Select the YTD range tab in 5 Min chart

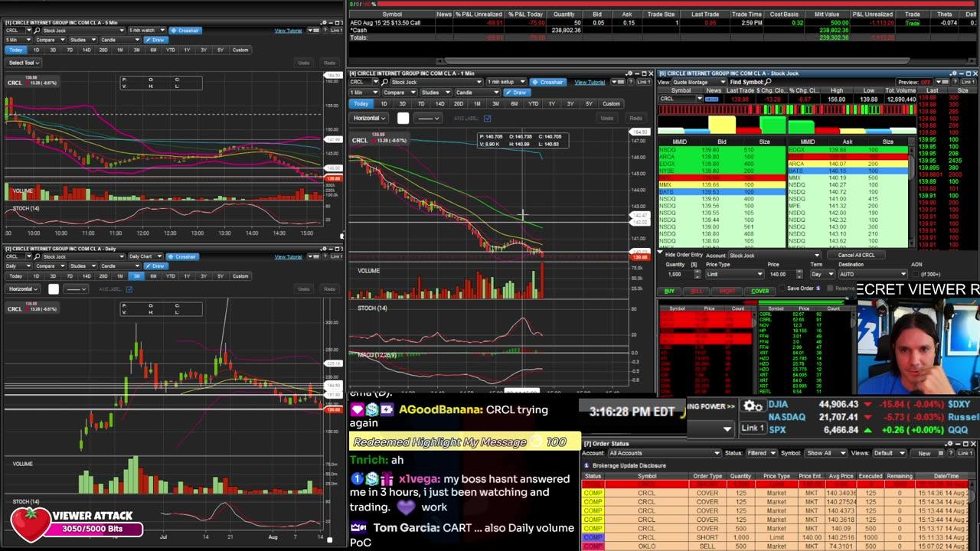tap(171, 50)
